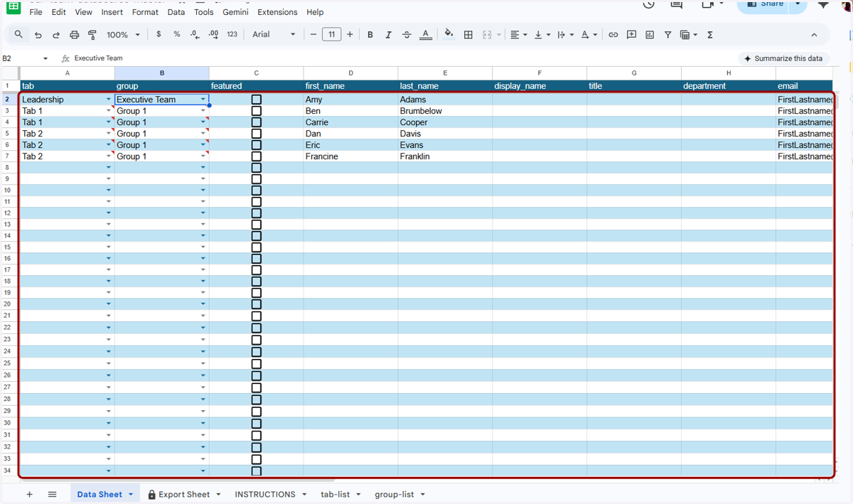The image size is (853, 504).
Task: Switch to the INSTRUCTIONS sheet tab
Action: [x=265, y=494]
